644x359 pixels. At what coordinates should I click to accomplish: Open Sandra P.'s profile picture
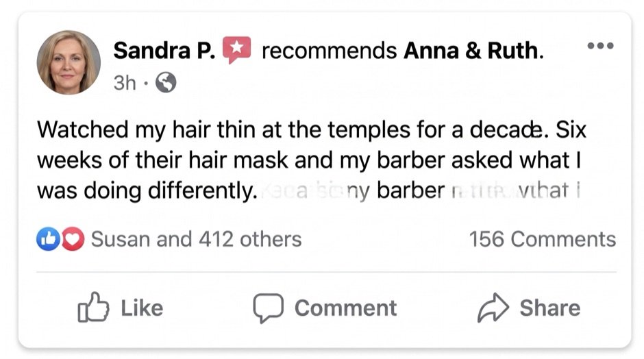click(69, 62)
